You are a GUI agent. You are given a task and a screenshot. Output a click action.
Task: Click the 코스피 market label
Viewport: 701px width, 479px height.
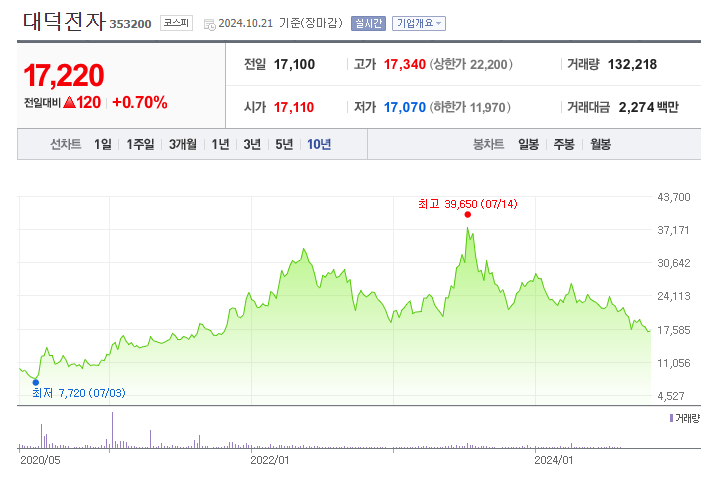pyautogui.click(x=176, y=23)
